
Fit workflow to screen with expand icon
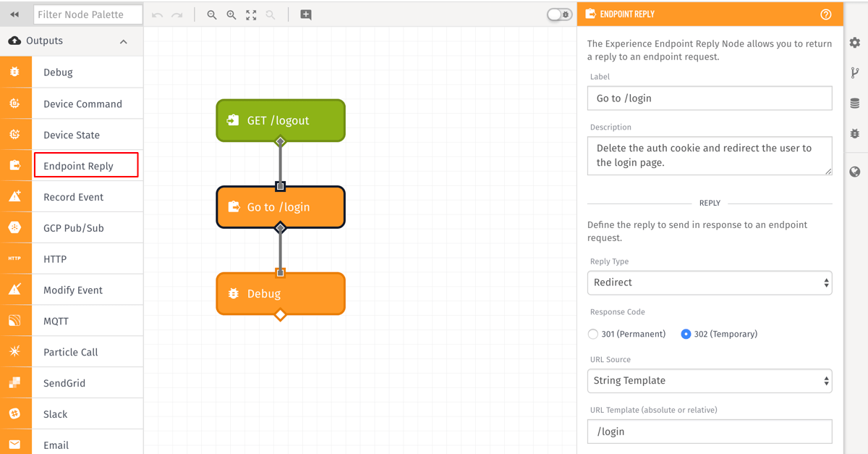tap(251, 14)
